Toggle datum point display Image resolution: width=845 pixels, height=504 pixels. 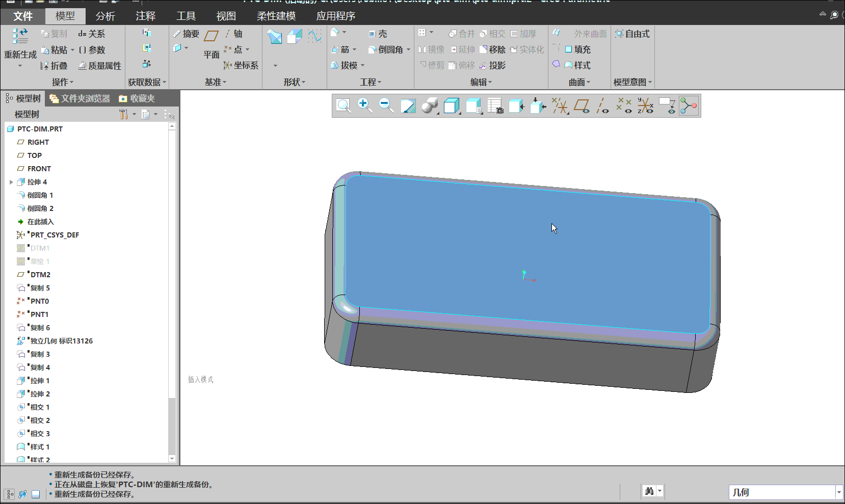[624, 106]
